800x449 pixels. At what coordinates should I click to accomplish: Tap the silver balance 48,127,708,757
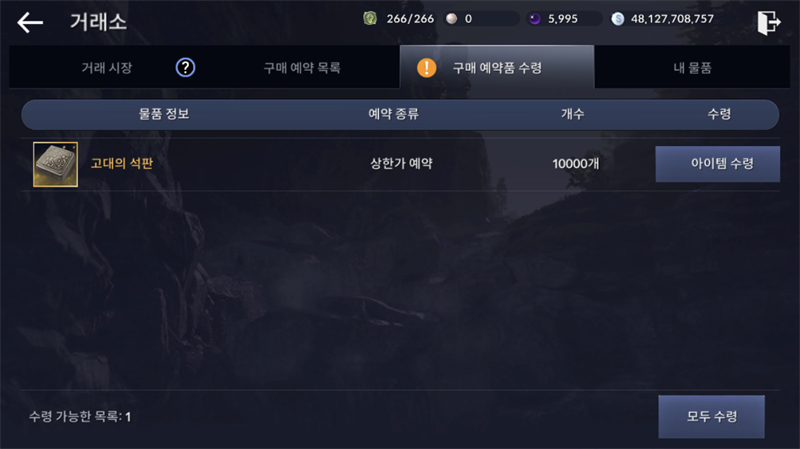click(672, 19)
